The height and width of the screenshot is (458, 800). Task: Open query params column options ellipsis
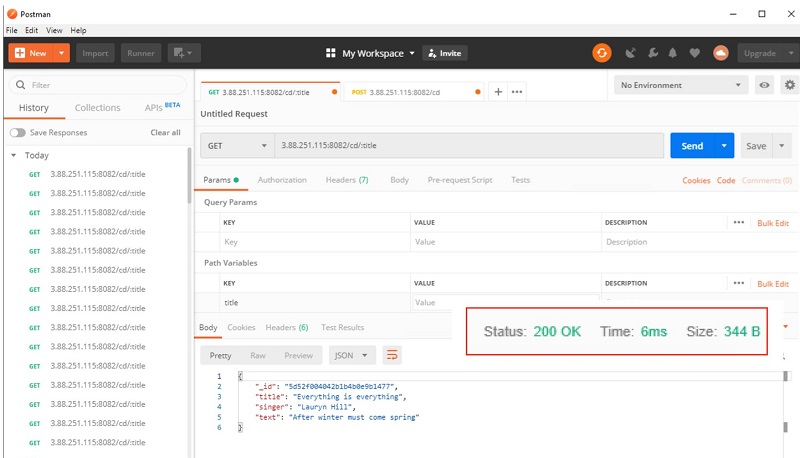(x=739, y=222)
